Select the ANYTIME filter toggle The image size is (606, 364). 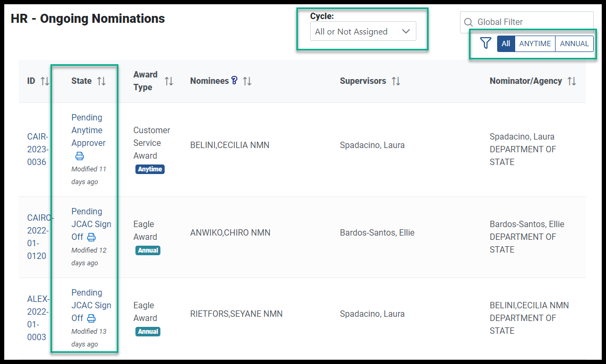pos(535,44)
